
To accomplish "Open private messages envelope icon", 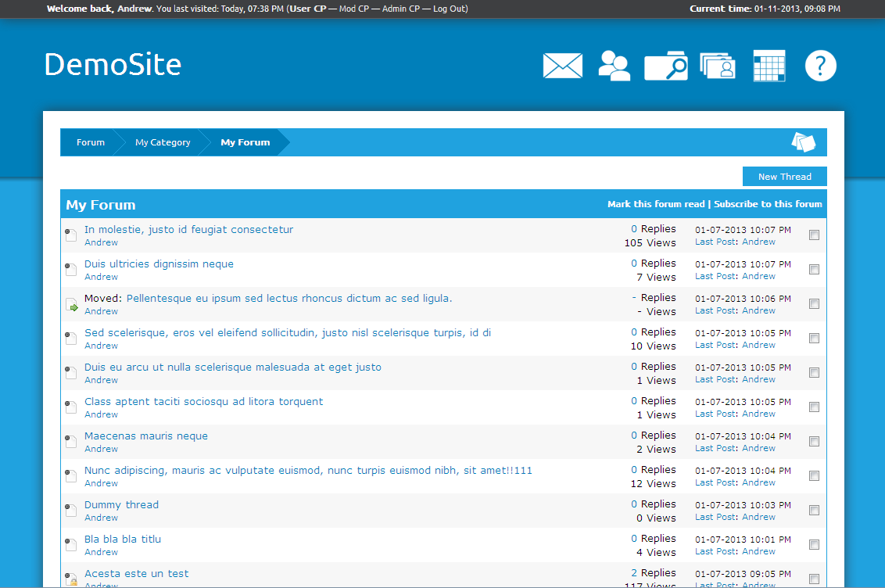I will point(562,66).
